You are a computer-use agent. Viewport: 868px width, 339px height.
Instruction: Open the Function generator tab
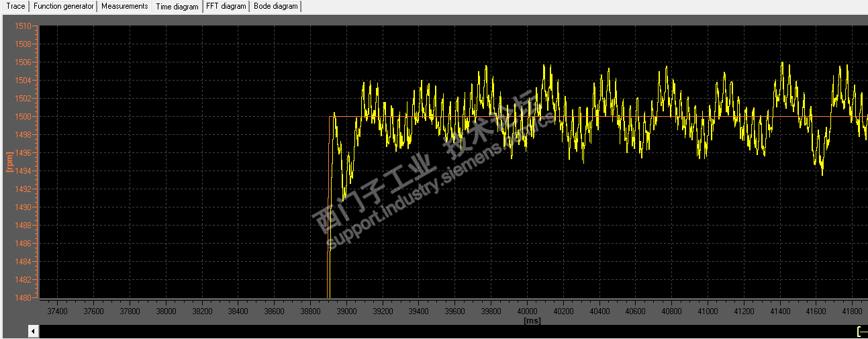64,6
